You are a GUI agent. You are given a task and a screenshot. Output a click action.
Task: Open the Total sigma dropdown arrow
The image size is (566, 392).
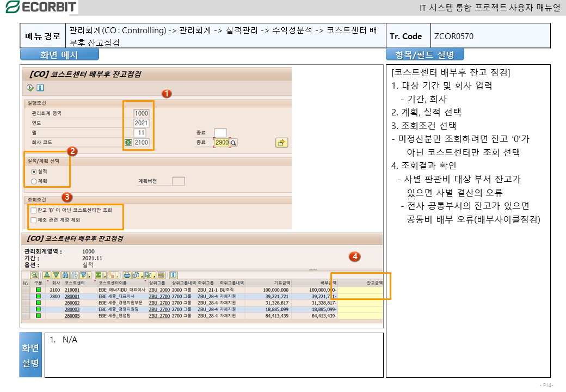[x=104, y=276]
